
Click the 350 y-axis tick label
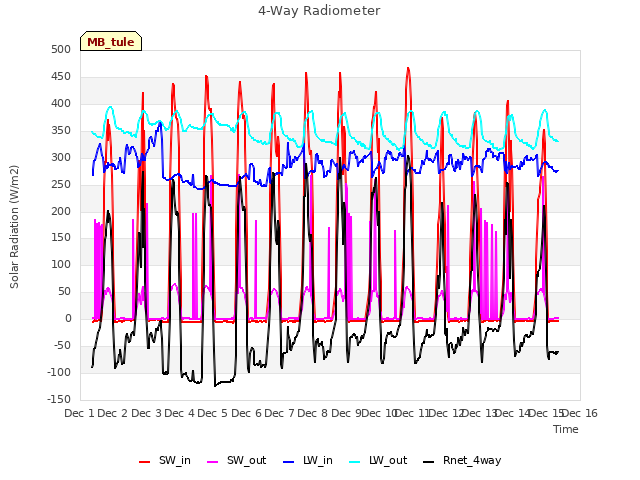pos(61,130)
